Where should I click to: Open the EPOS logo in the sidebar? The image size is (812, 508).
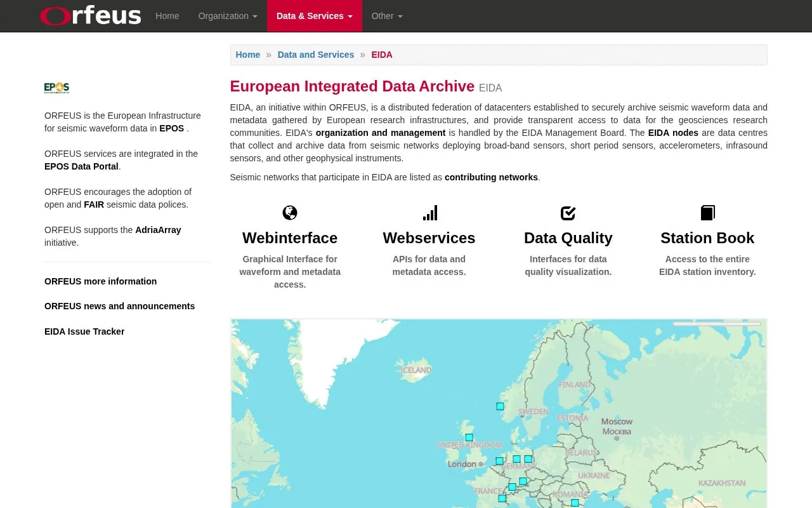pos(56,88)
